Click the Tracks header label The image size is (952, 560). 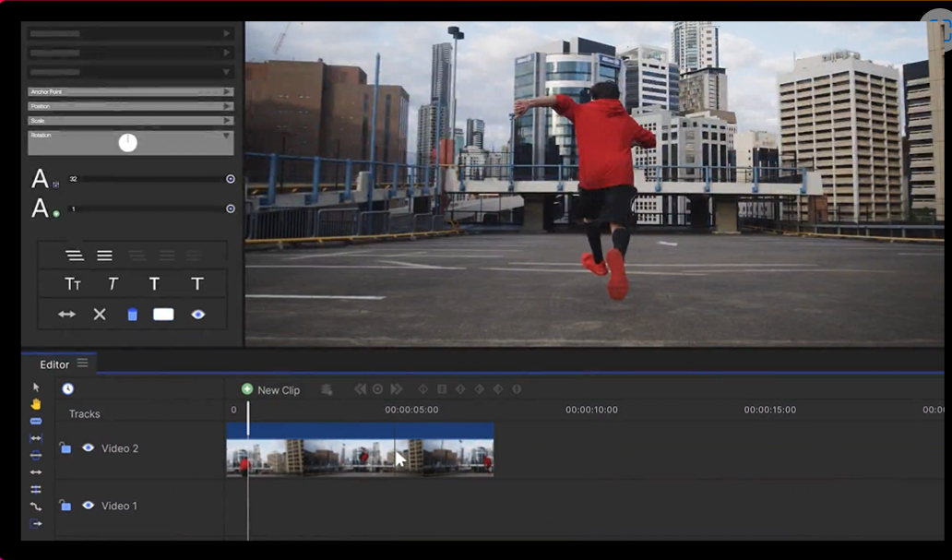pos(84,413)
